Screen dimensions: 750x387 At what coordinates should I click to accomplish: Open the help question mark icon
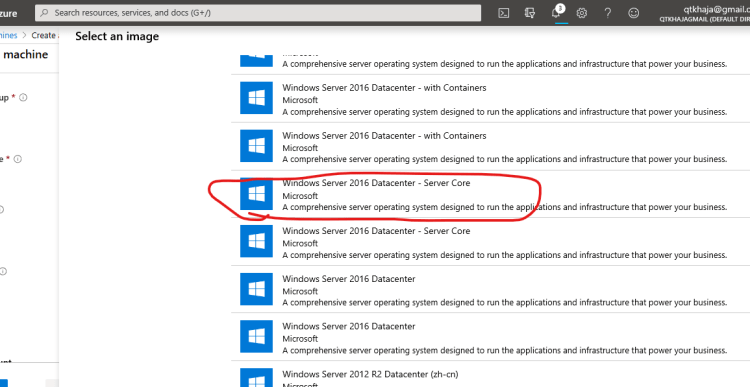[x=607, y=13]
